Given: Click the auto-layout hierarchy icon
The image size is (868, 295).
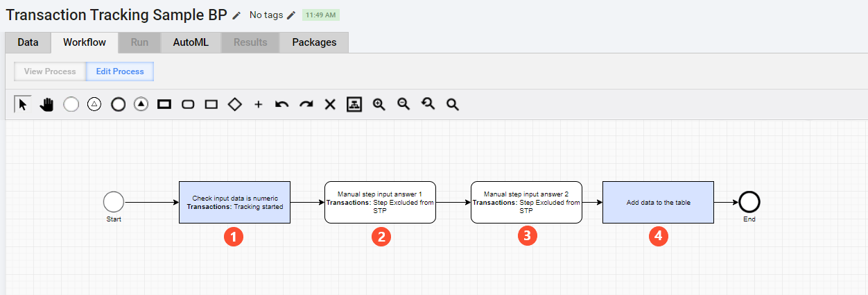Looking at the screenshot, I should click(354, 104).
